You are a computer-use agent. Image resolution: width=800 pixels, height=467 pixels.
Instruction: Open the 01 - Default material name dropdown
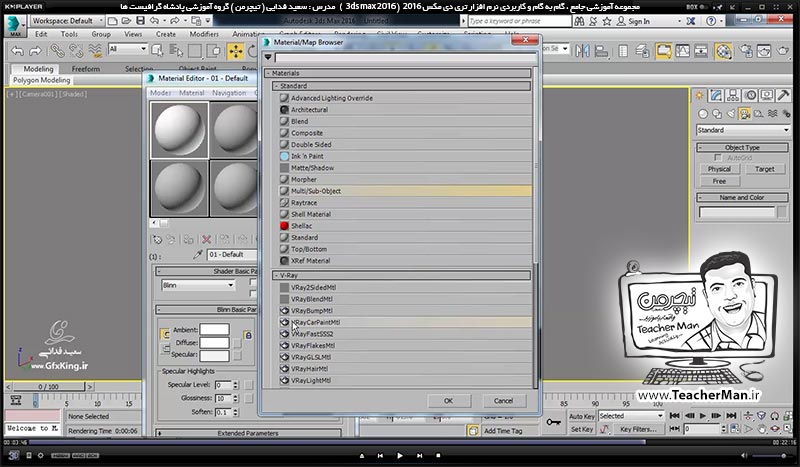coord(233,254)
